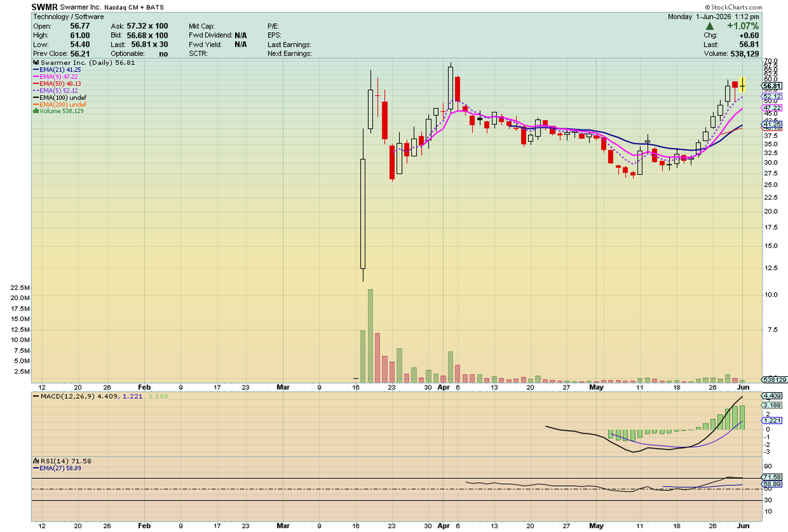Click the SCTR label

coord(198,54)
